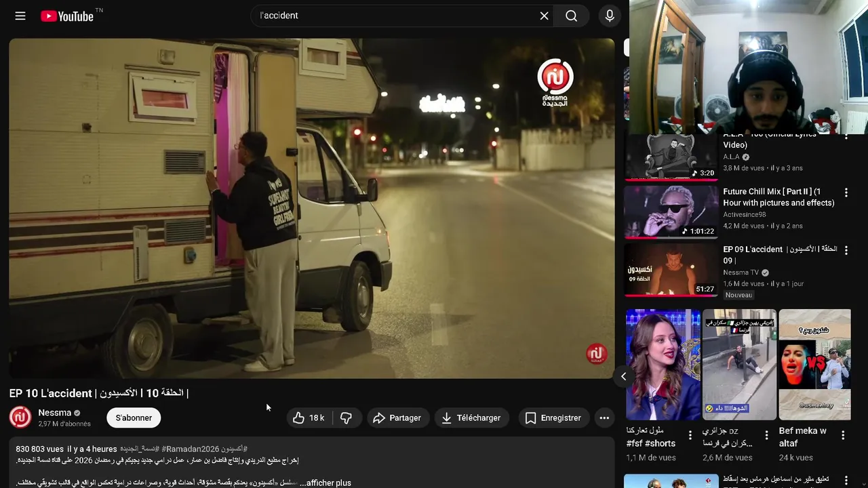The width and height of the screenshot is (868, 488).
Task: Click A.L.A channel name
Action: point(731,157)
